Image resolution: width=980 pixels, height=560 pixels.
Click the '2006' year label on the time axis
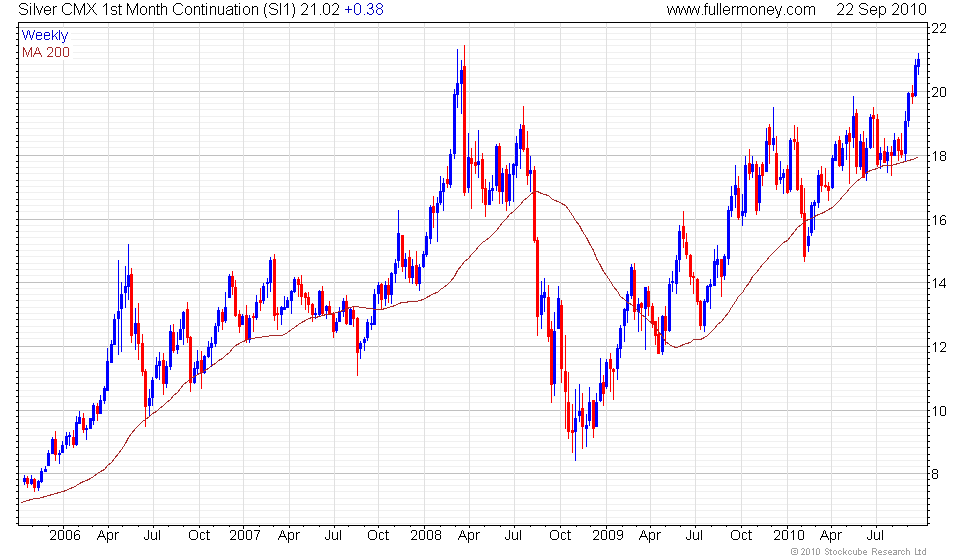point(65,536)
